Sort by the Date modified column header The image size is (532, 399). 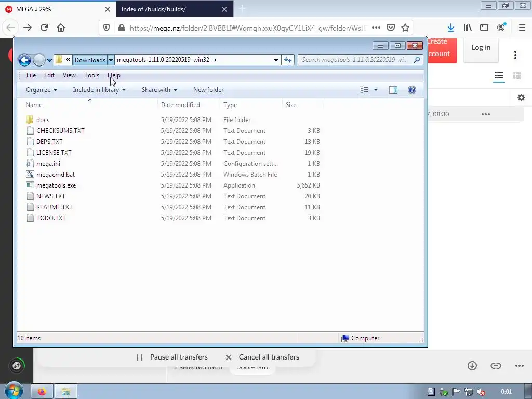[189, 104]
